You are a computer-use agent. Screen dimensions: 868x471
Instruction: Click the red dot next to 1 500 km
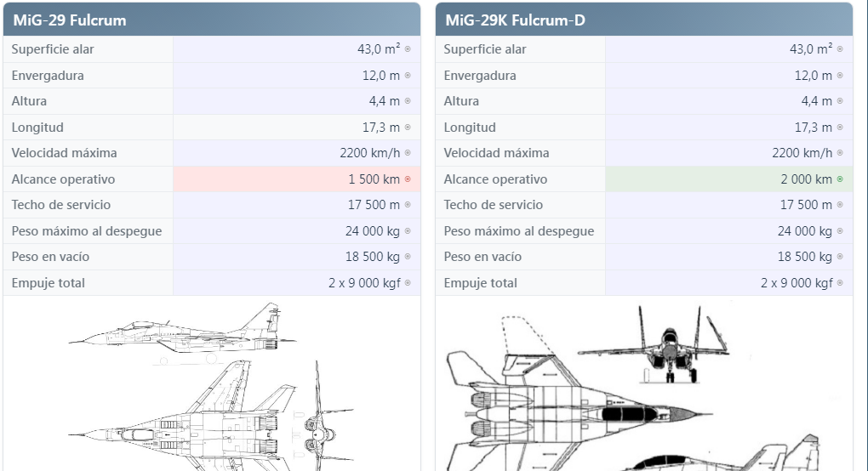[x=408, y=179]
